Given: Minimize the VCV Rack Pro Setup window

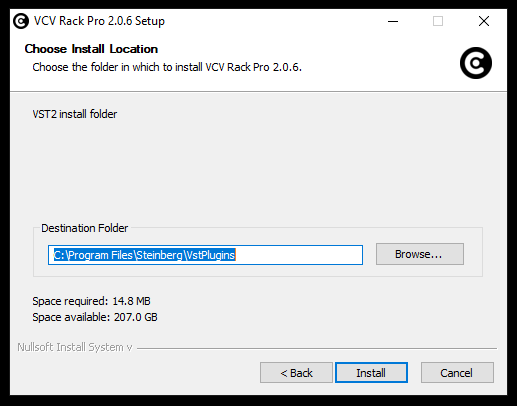Looking at the screenshot, I should click(x=393, y=21).
